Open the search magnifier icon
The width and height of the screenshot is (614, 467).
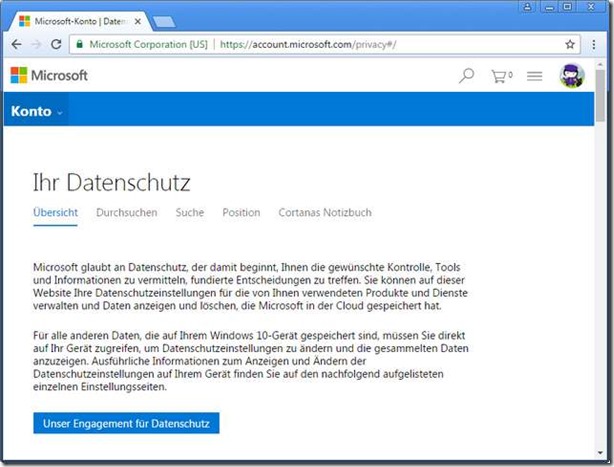pyautogui.click(x=466, y=76)
